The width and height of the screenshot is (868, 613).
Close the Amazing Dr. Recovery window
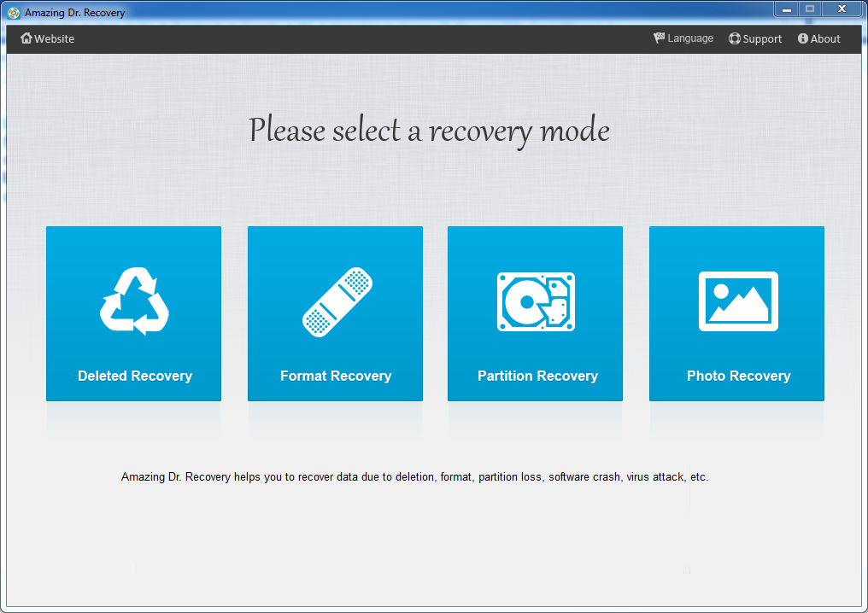click(x=842, y=9)
